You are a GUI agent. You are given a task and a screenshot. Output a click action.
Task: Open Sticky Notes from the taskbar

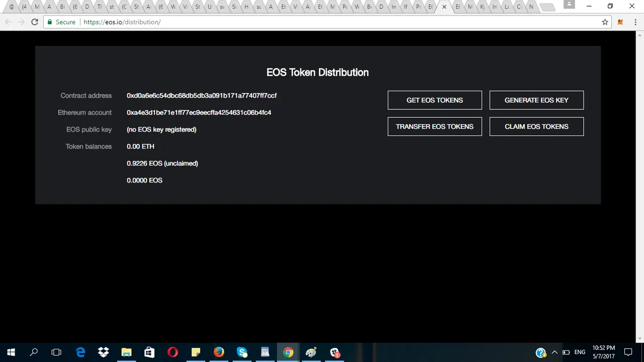(x=196, y=352)
